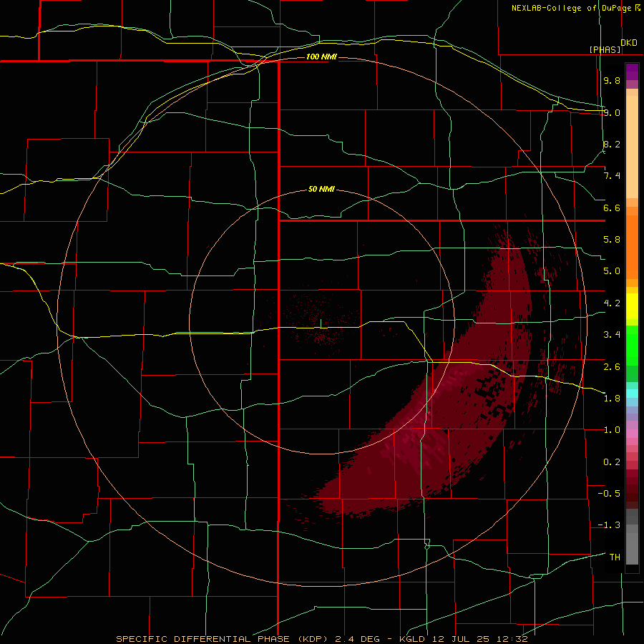Screen dimensions: 644x644
Task: Click the 12:32 timestamp
Action: [512, 639]
